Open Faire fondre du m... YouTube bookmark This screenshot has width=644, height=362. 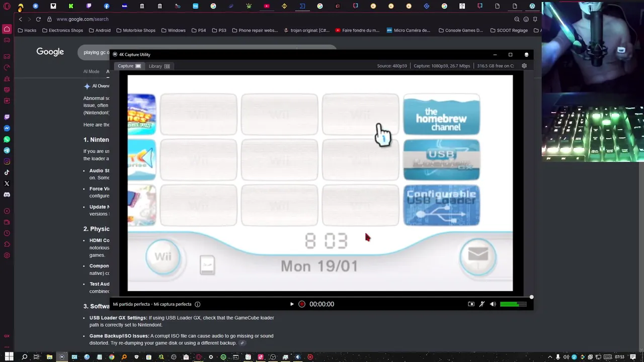click(x=357, y=30)
